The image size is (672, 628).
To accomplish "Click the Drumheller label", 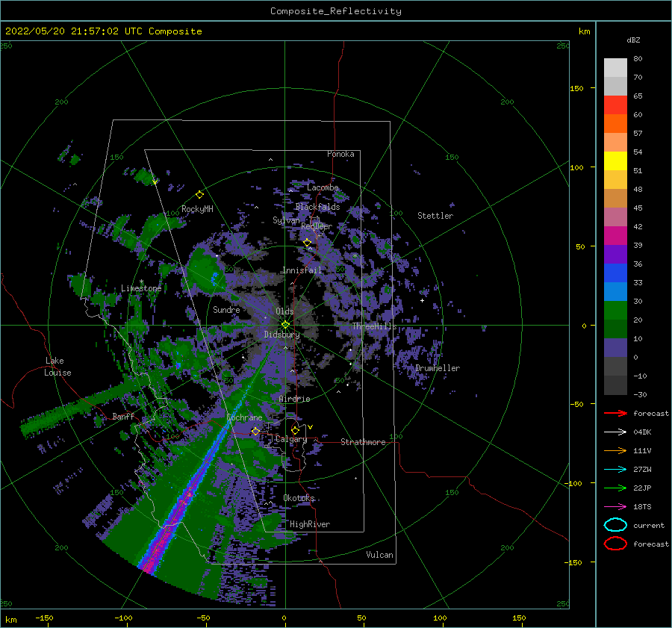I will tap(438, 368).
